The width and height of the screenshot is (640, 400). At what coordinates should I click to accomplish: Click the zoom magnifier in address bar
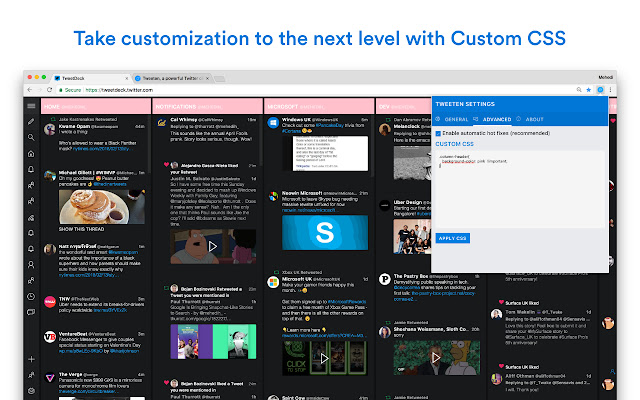579,90
